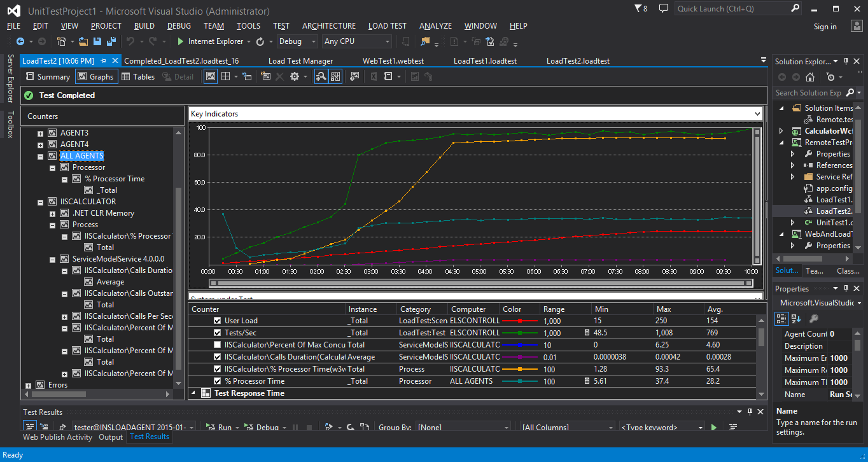Click the add analysis notes icon
Screen dimensions: 868x462
tap(354, 76)
